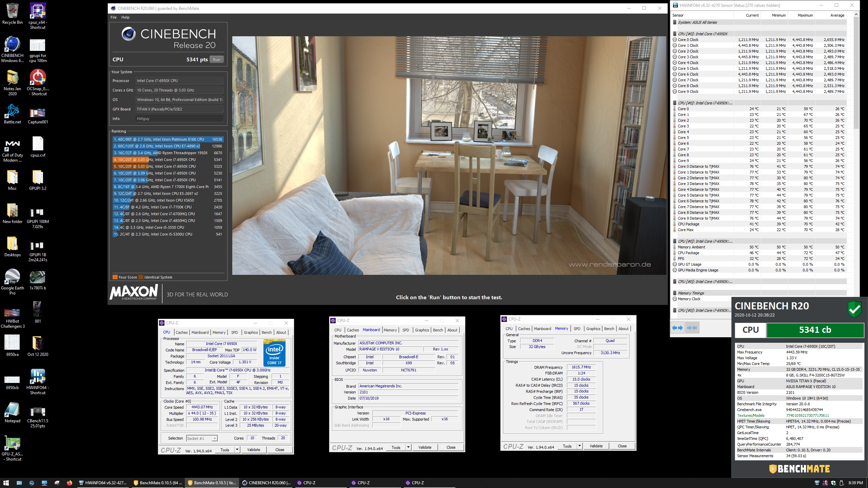Viewport: 868px width, 488px height.
Task: Open the Oct 12 2020 folder icon
Action: [38, 346]
